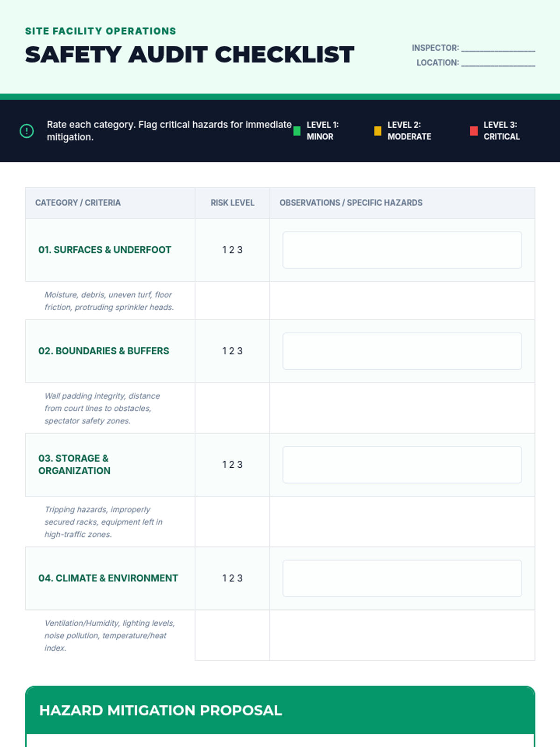Image resolution: width=560 pixels, height=747 pixels.
Task: Select risk level 3 for Boundaries & Buffers
Action: tap(240, 351)
